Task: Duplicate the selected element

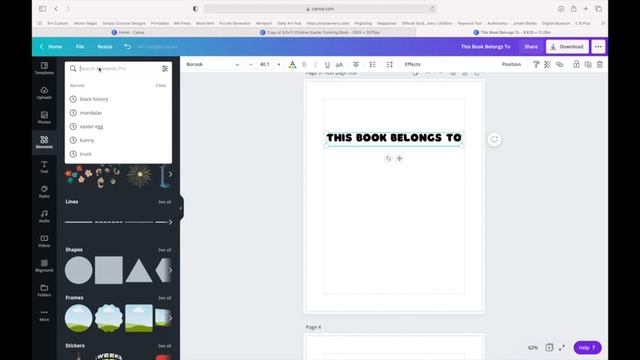Action: pyautogui.click(x=588, y=64)
